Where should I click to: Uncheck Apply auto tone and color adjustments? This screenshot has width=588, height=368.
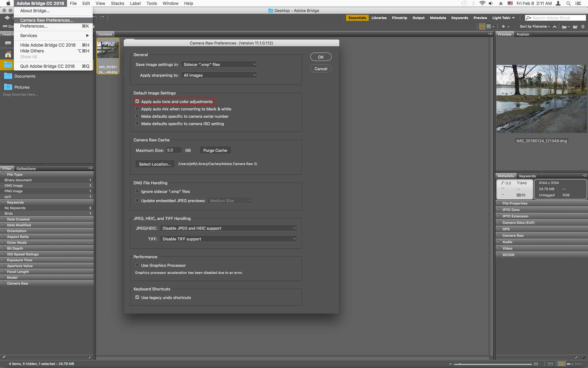point(137,102)
